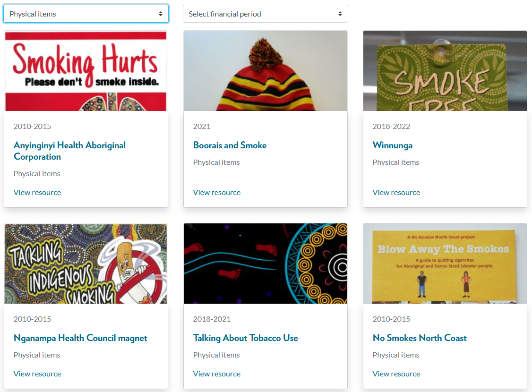
Task: Click the Winnunga resource title
Action: (x=392, y=145)
